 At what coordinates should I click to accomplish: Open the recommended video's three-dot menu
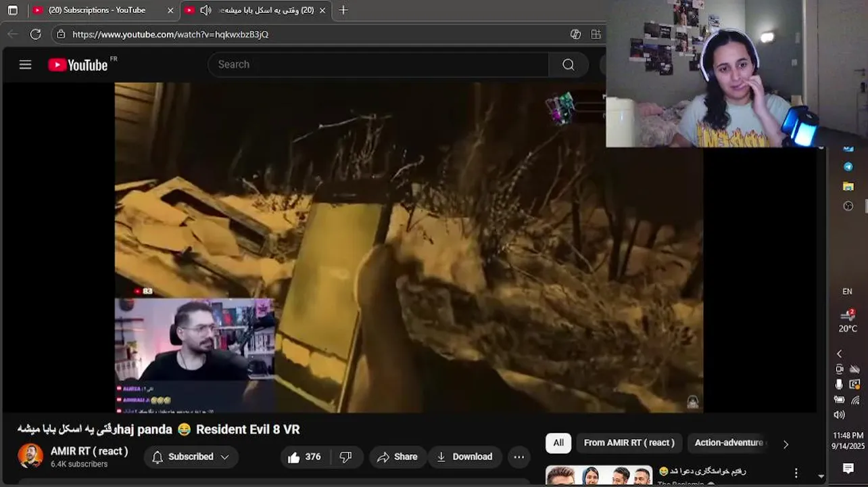pos(796,473)
